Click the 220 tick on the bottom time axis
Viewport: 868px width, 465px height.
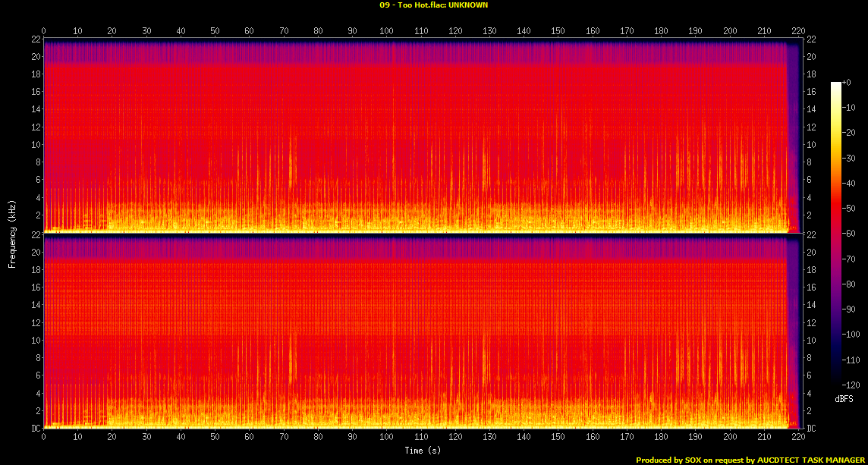pos(799,437)
